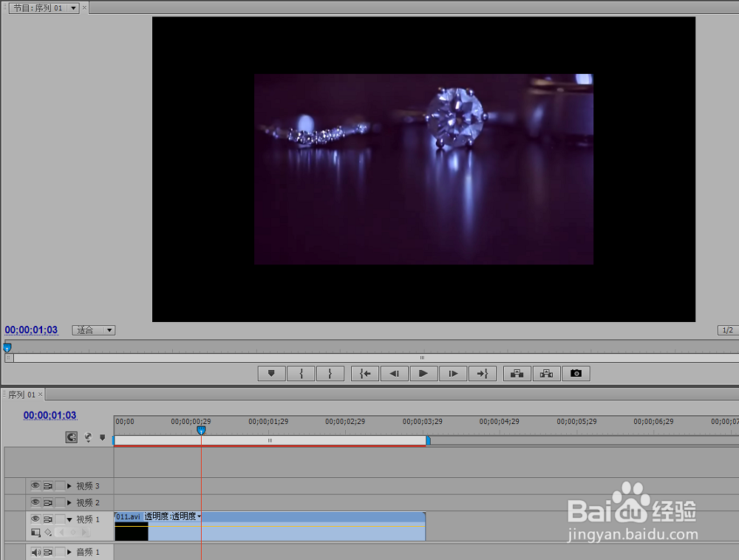Mute the 音频 1 track
739x560 pixels.
(x=35, y=552)
